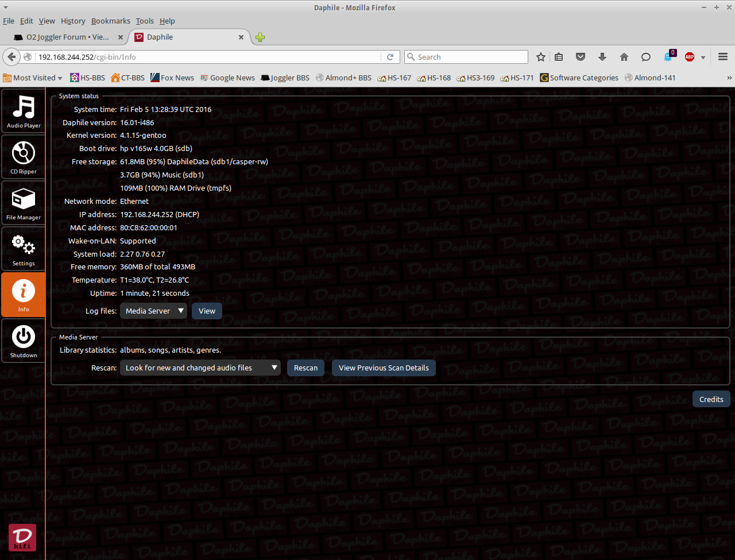
Task: Open the Help menu
Action: click(x=167, y=21)
